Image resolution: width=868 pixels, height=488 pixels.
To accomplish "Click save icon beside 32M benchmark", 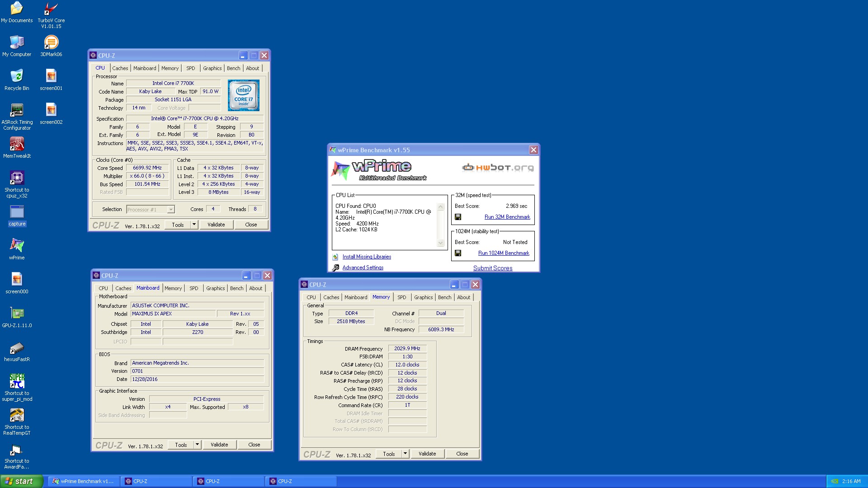I will pos(458,217).
